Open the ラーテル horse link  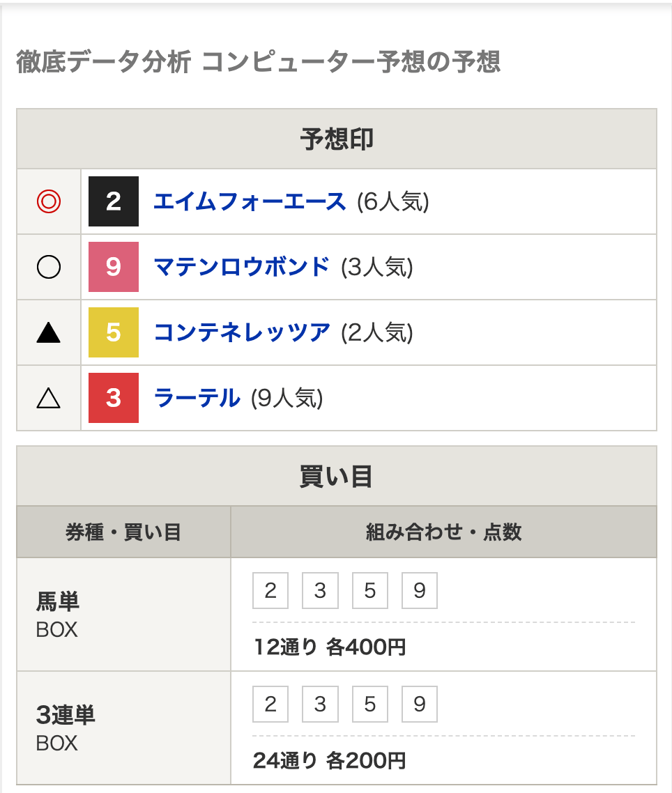coord(197,397)
